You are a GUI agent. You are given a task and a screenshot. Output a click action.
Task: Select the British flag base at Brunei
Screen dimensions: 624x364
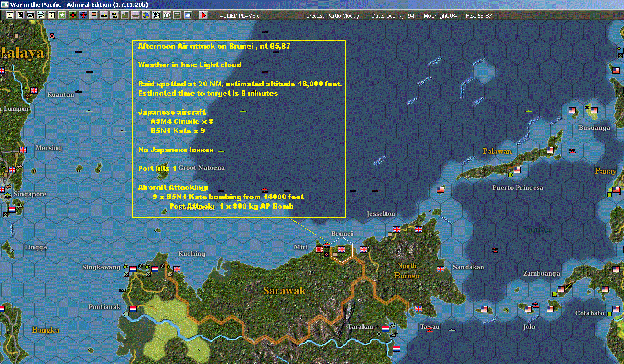[x=342, y=249]
